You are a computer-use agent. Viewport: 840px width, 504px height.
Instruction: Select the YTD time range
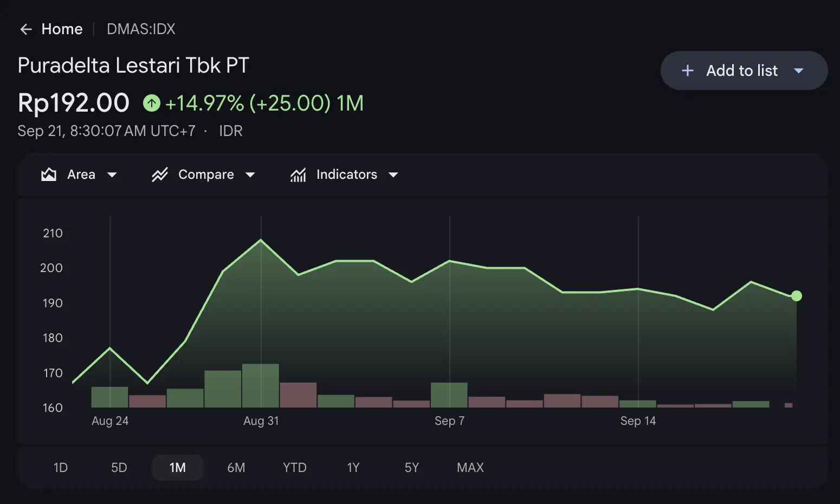[295, 468]
